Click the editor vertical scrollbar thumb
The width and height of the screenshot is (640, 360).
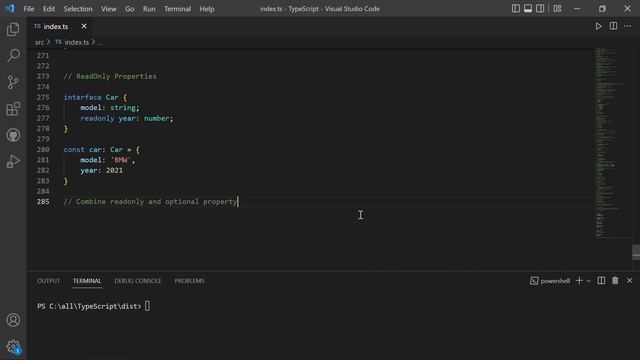pos(636,252)
